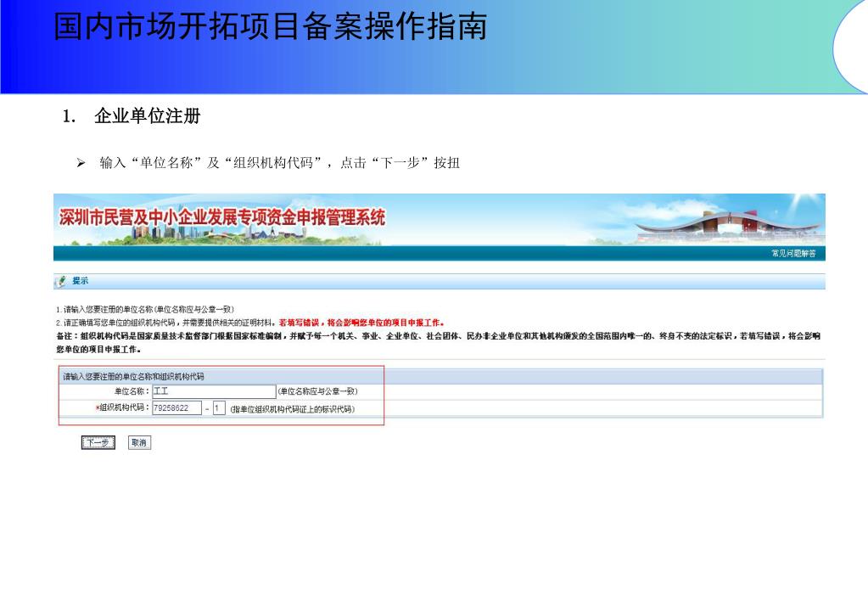The image size is (868, 601).
Task: Click the instruction line beginning 输入“单位名称”
Action: coord(279,163)
